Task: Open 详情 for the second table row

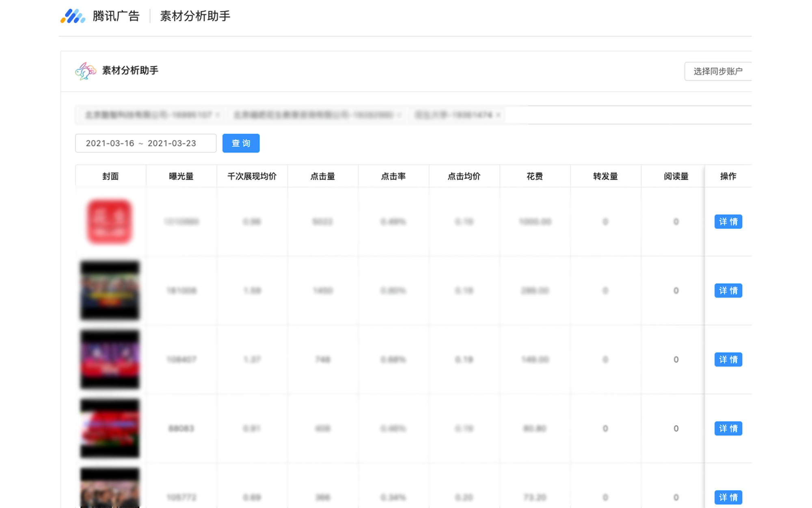Action: coord(728,291)
